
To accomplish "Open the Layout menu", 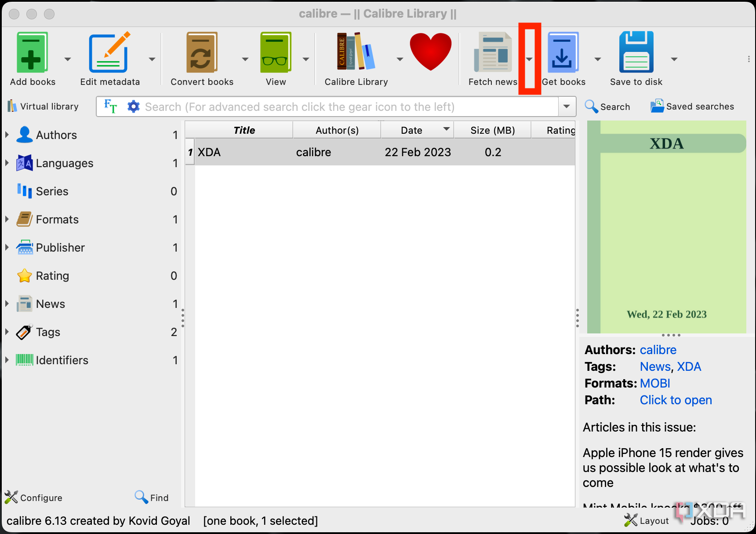I will (647, 520).
